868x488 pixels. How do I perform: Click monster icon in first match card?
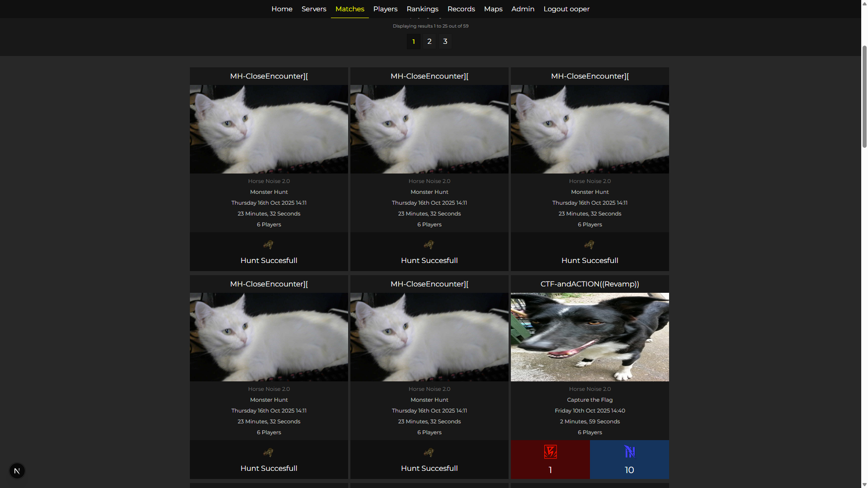(x=269, y=245)
